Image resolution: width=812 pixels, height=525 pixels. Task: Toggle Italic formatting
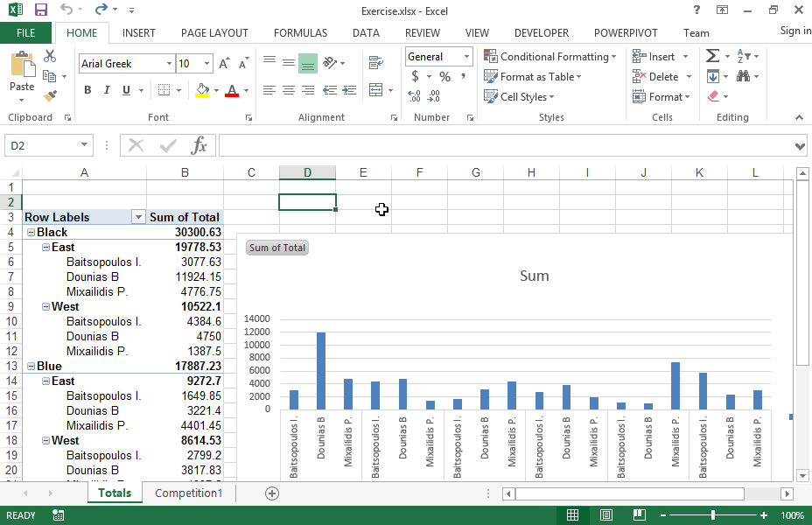click(107, 90)
